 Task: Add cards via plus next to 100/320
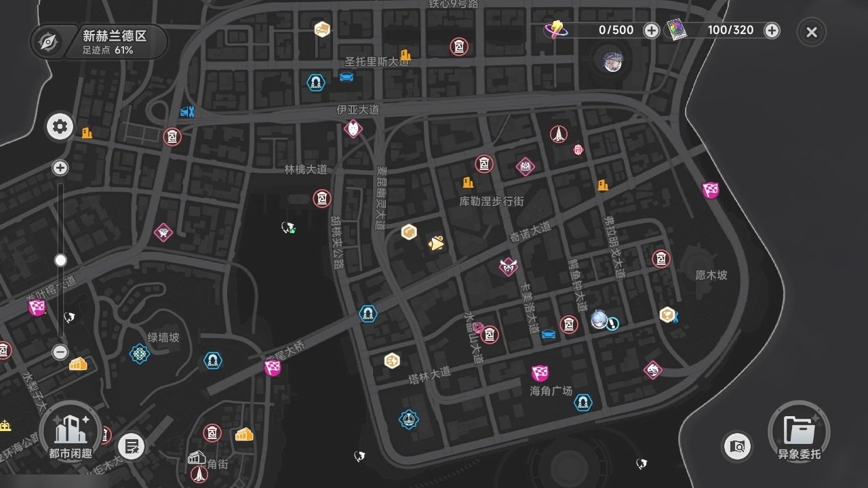point(772,30)
